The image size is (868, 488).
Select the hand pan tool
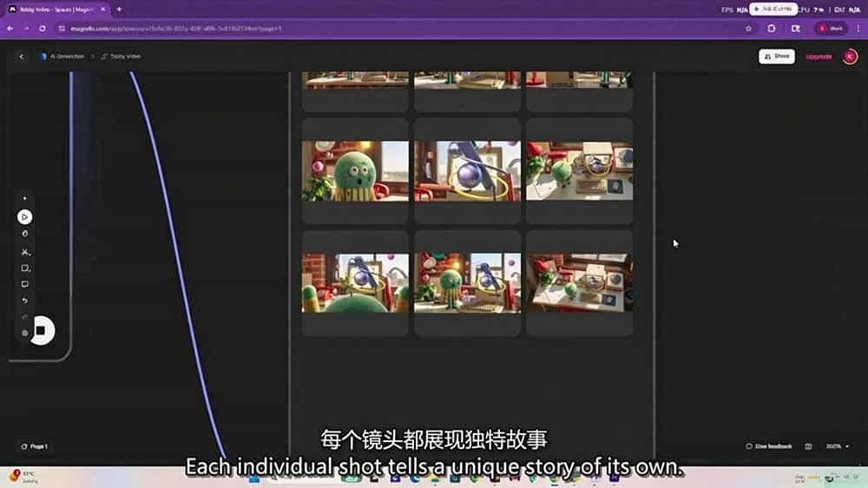25,234
